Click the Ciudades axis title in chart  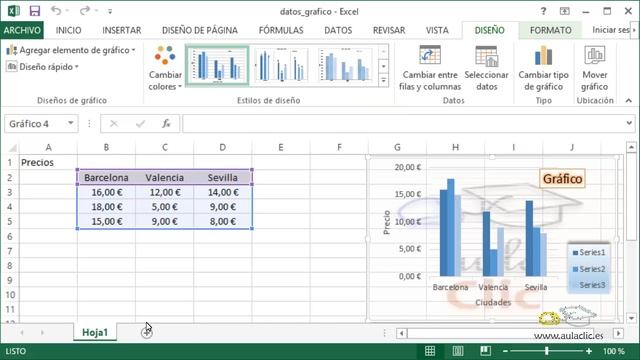[x=493, y=302]
